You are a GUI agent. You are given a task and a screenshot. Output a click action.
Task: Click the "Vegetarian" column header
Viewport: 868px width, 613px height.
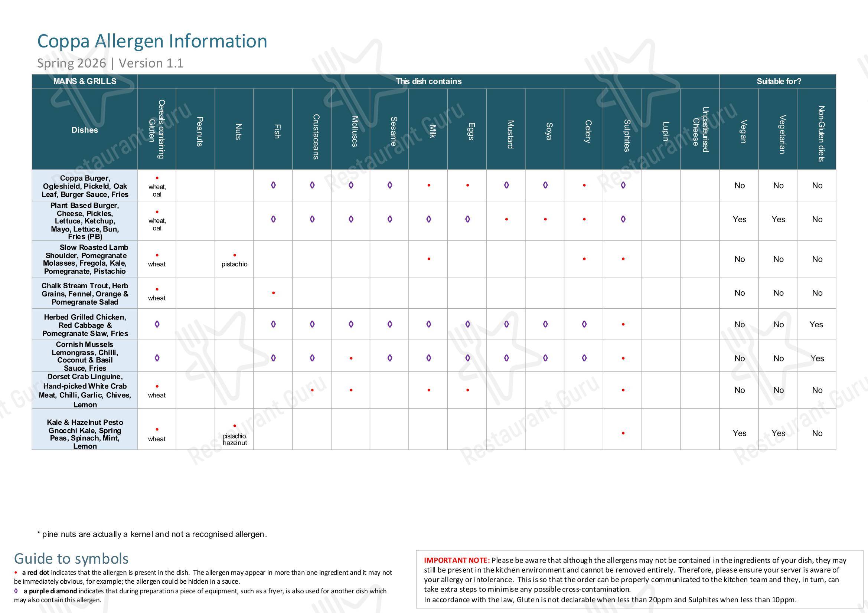click(x=778, y=129)
